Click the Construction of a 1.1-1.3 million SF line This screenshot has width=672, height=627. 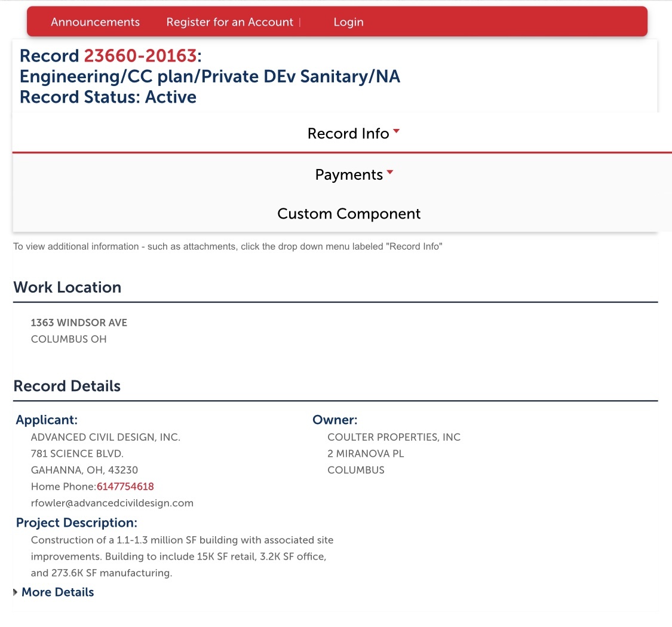[x=182, y=540]
